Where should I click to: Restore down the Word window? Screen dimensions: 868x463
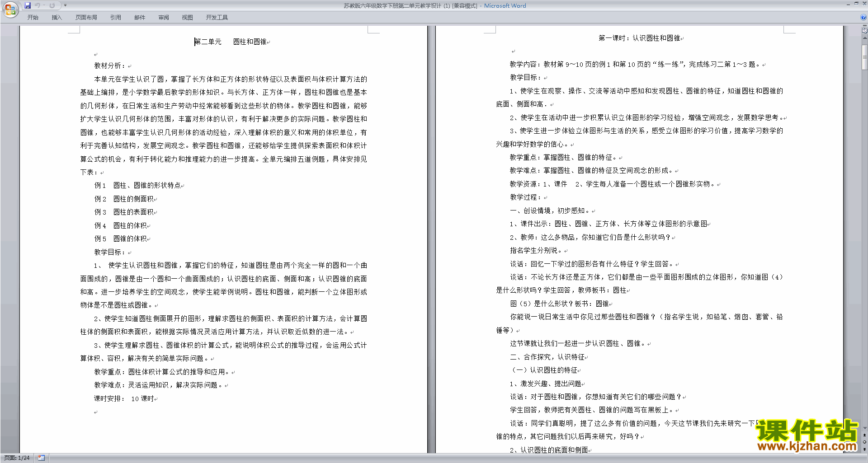pos(856,4)
